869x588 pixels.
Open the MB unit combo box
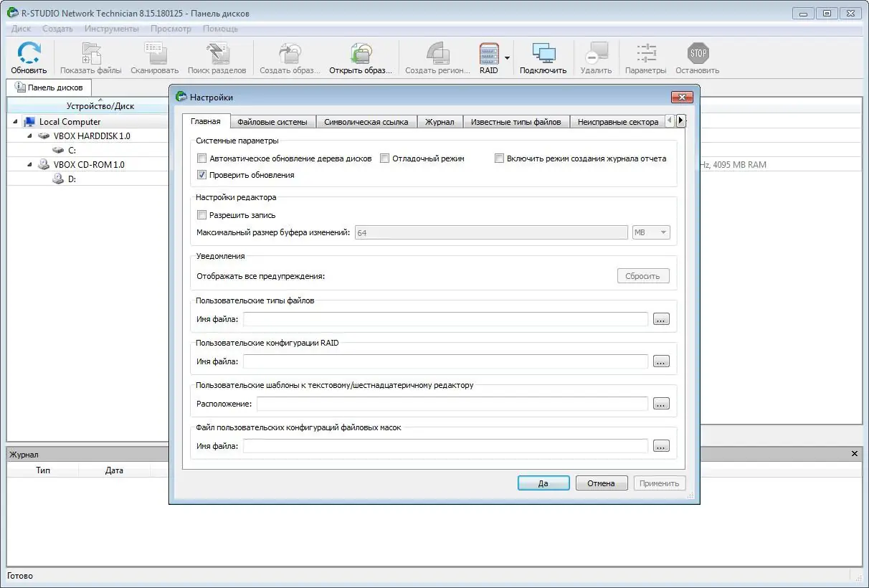[652, 232]
